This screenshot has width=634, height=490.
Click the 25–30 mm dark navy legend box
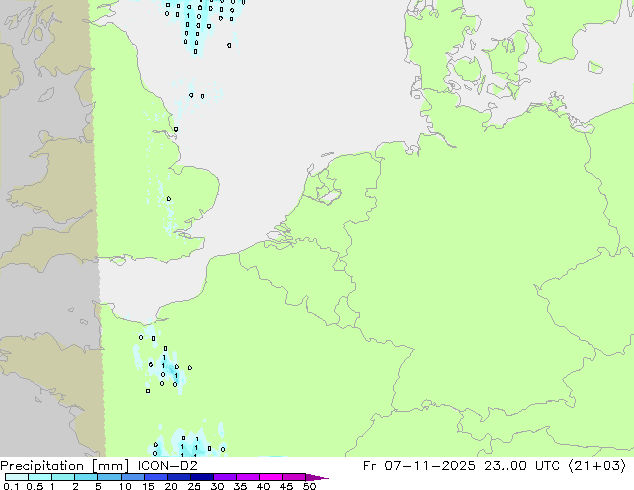[201, 477]
